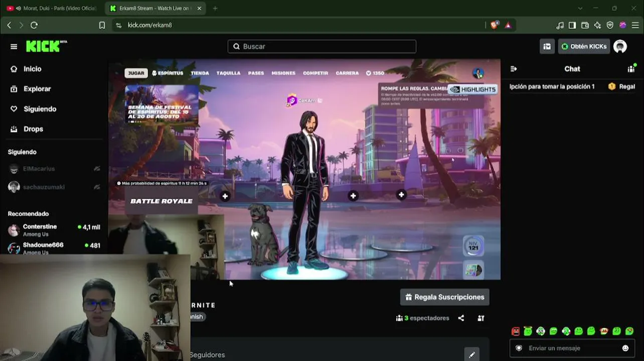
Task: Toggle the browser sidebar panel
Action: point(572,25)
